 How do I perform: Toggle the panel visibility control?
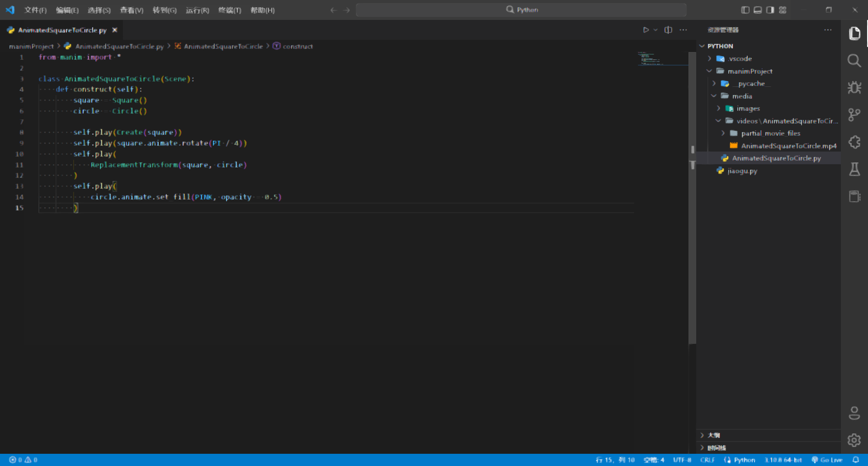[757, 10]
